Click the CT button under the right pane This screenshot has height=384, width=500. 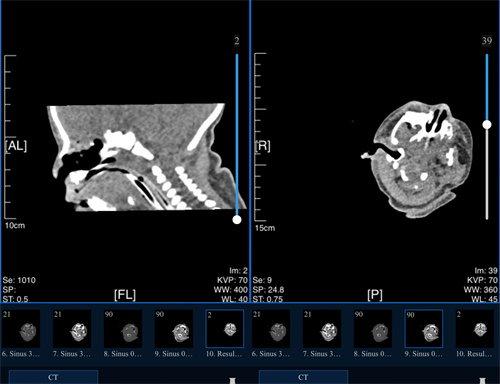point(303,377)
